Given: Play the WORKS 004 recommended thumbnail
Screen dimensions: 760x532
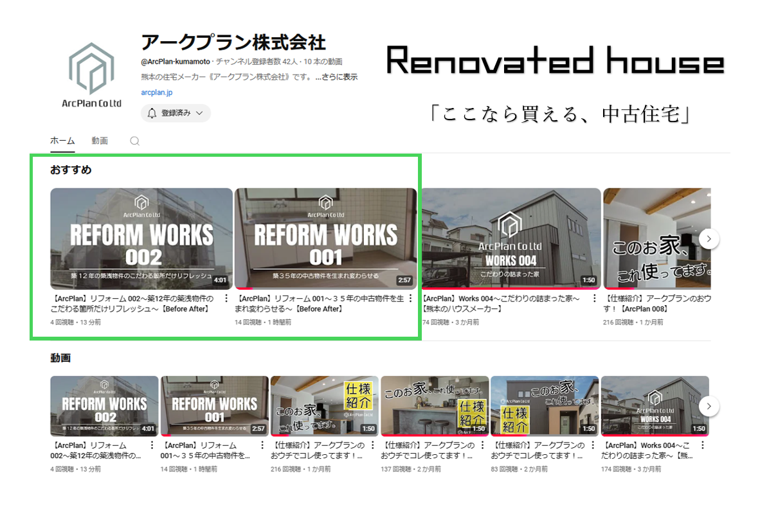Looking at the screenshot, I should [511, 239].
